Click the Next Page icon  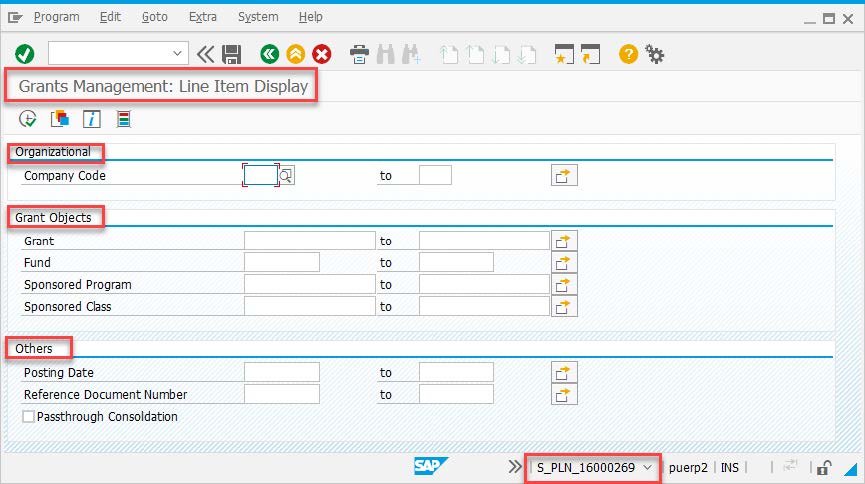[x=501, y=54]
